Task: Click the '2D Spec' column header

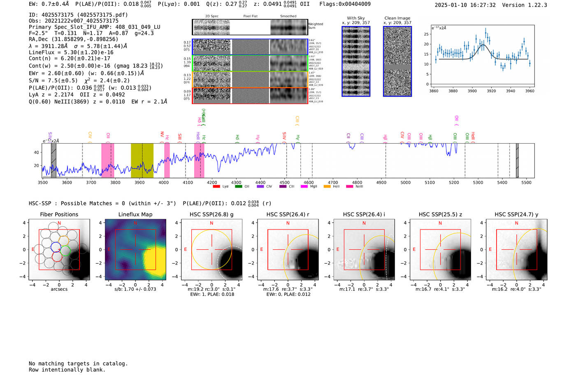Action: [212, 16]
